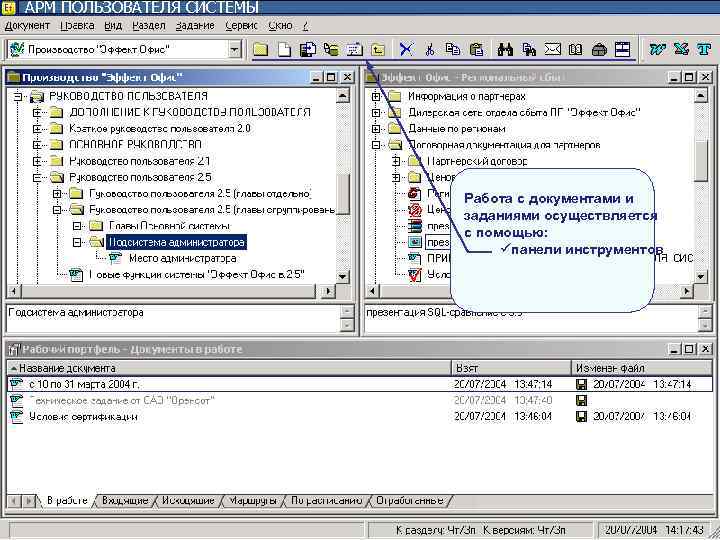Expand 'Партнерский договор' folder
The image size is (720, 540).
pyautogui.click(x=396, y=161)
